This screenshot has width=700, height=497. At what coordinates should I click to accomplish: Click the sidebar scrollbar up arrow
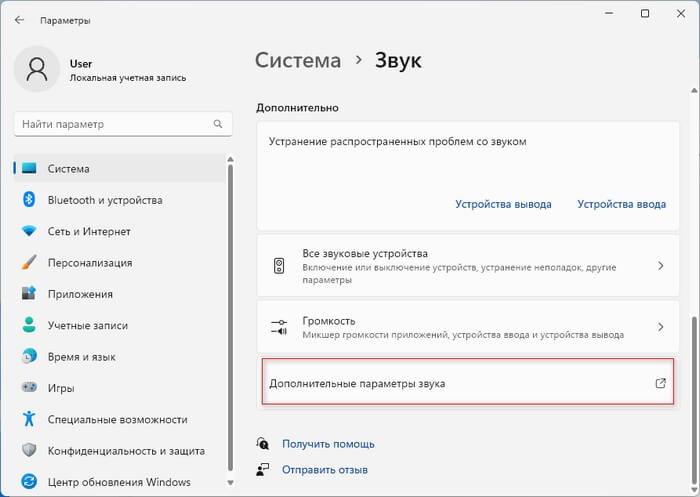[x=230, y=159]
